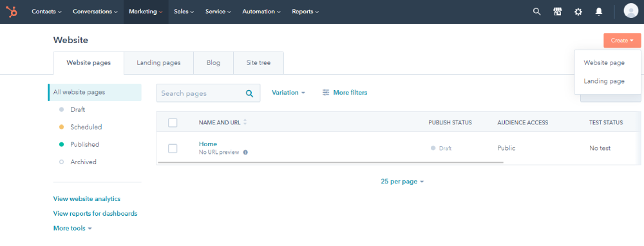Click the orange Create button
The height and width of the screenshot is (246, 644).
tap(622, 40)
